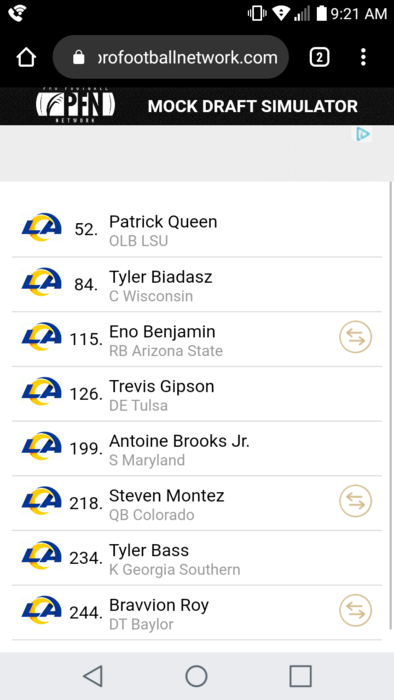Tap the AdChoices icon on the banner
The height and width of the screenshot is (700, 394).
363,134
